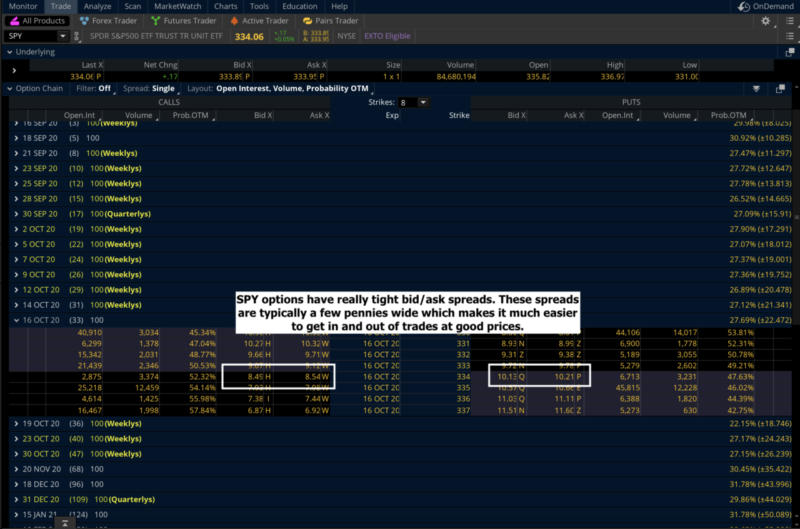Image resolution: width=800 pixels, height=529 pixels.
Task: Click the 334 call ask 8.54
Action: (311, 377)
